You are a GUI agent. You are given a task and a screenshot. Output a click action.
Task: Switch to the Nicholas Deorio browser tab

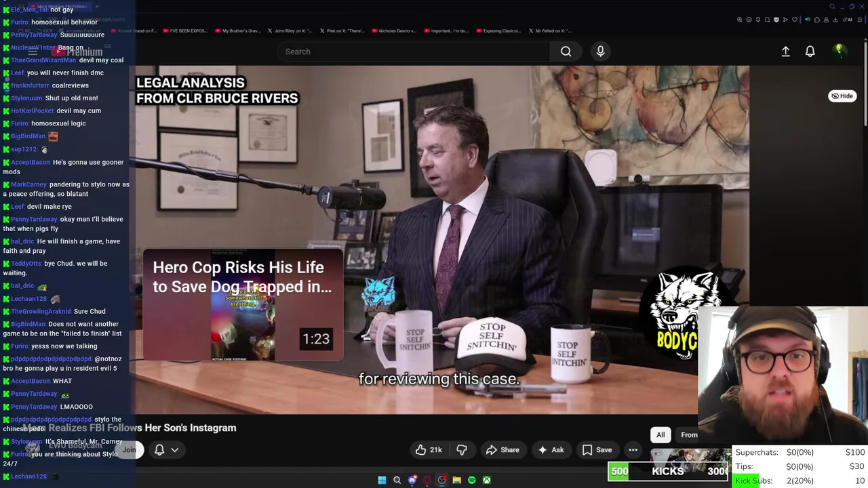point(393,30)
